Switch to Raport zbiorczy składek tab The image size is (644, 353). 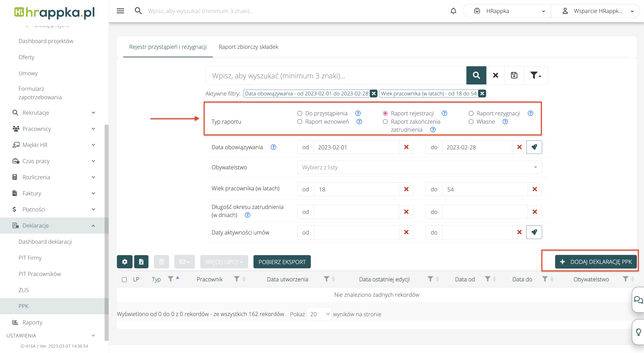[x=248, y=47]
